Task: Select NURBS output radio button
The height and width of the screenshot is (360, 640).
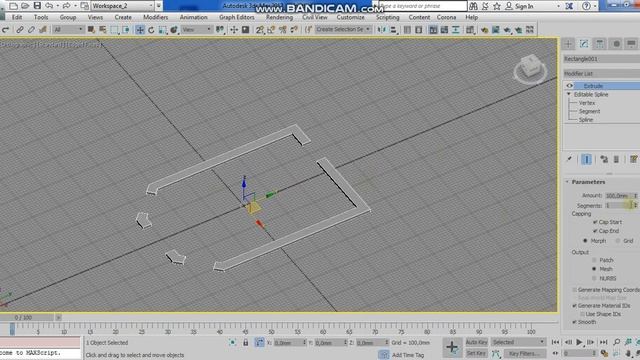Action: (594, 278)
